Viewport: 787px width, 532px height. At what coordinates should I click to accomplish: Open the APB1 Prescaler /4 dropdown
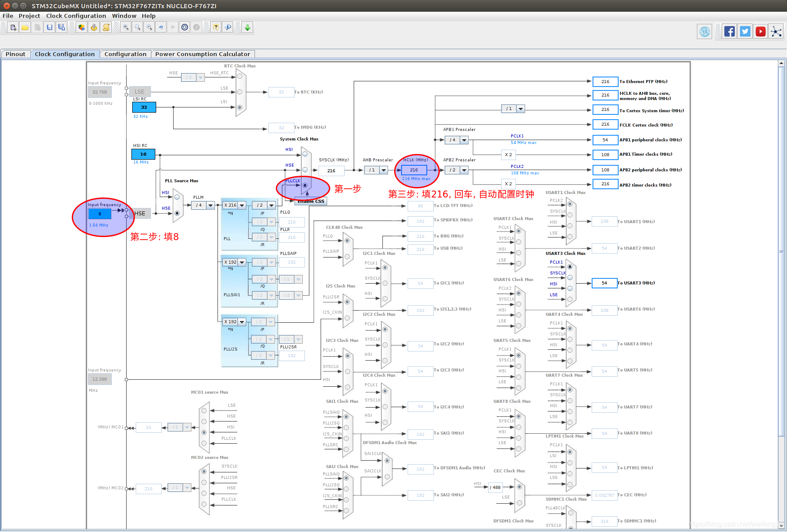(464, 140)
